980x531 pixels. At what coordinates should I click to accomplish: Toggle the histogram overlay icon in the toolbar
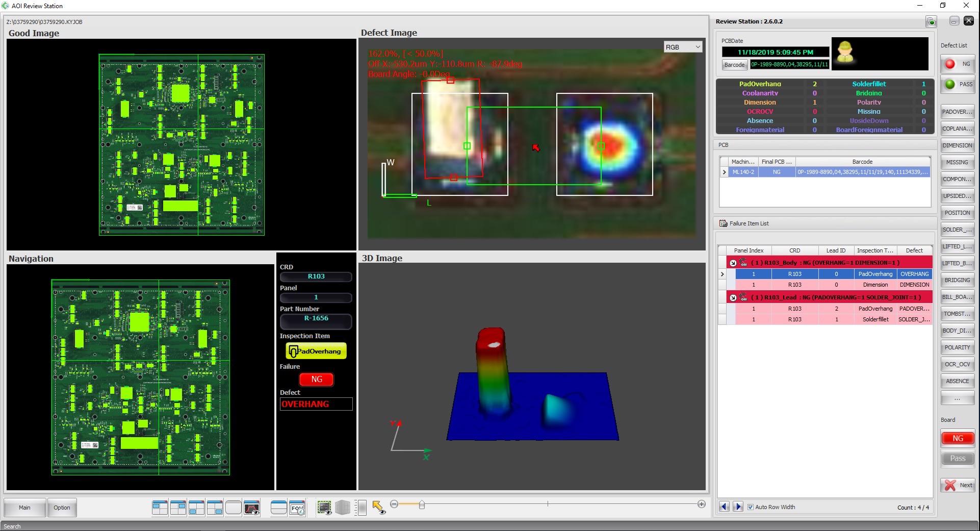point(252,508)
